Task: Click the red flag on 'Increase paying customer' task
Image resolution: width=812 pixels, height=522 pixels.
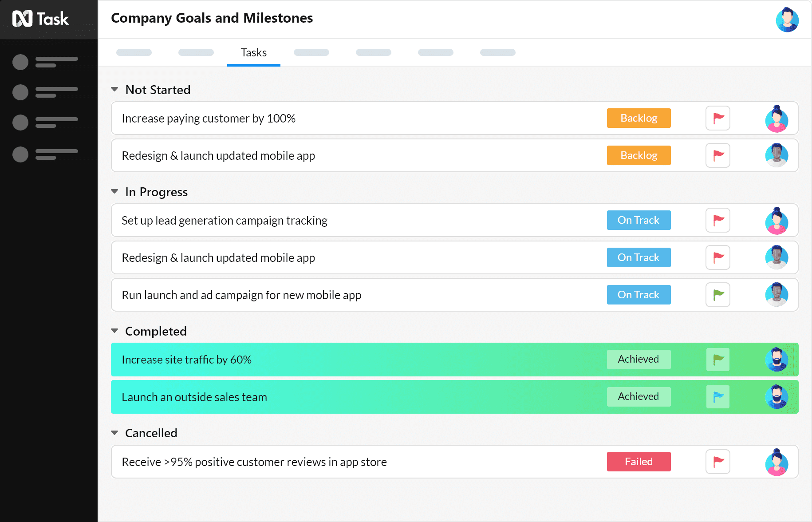Action: 717,118
